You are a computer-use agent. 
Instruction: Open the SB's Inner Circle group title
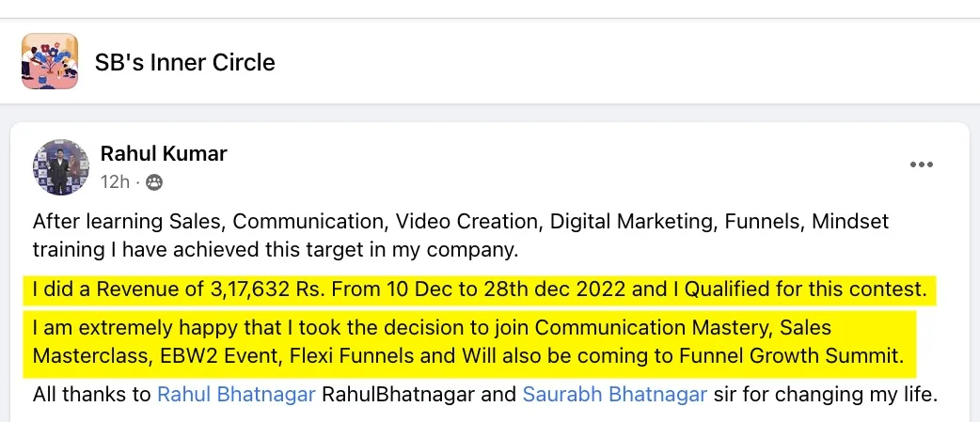pyautogui.click(x=185, y=63)
